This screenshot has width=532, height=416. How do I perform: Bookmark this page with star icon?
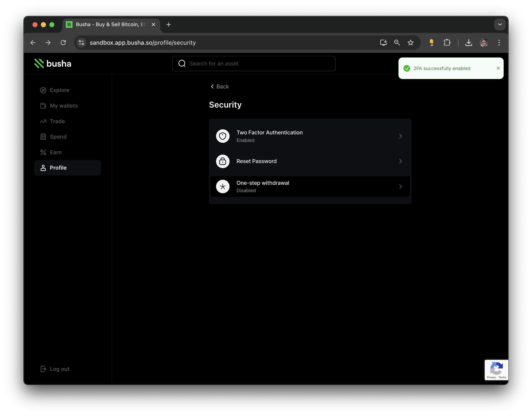pos(410,43)
